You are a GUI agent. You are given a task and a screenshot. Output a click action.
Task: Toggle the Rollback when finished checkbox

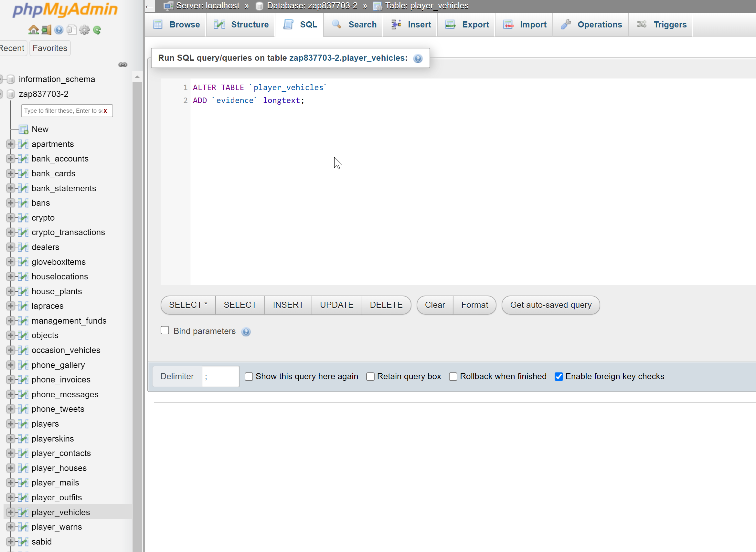coord(453,377)
